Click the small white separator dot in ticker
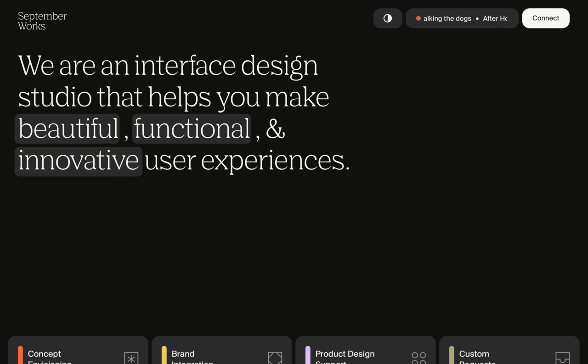 point(477,19)
